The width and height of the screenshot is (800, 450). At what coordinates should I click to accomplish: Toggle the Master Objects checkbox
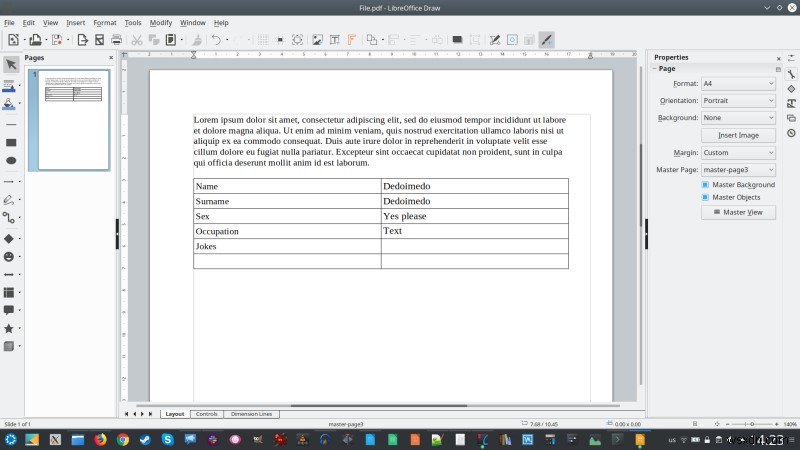click(705, 197)
